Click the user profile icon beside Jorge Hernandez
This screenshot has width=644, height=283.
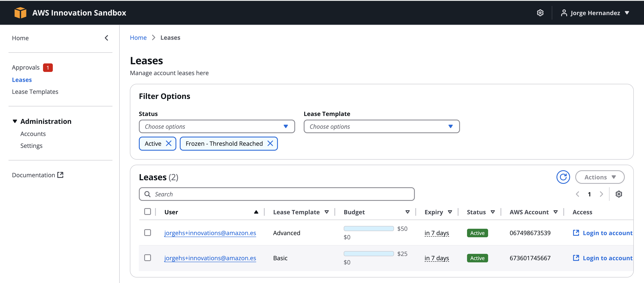pos(564,13)
